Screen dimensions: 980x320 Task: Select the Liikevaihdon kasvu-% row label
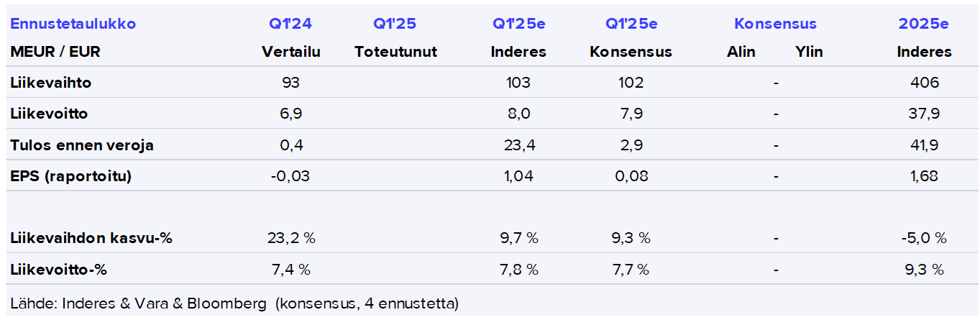click(x=91, y=238)
